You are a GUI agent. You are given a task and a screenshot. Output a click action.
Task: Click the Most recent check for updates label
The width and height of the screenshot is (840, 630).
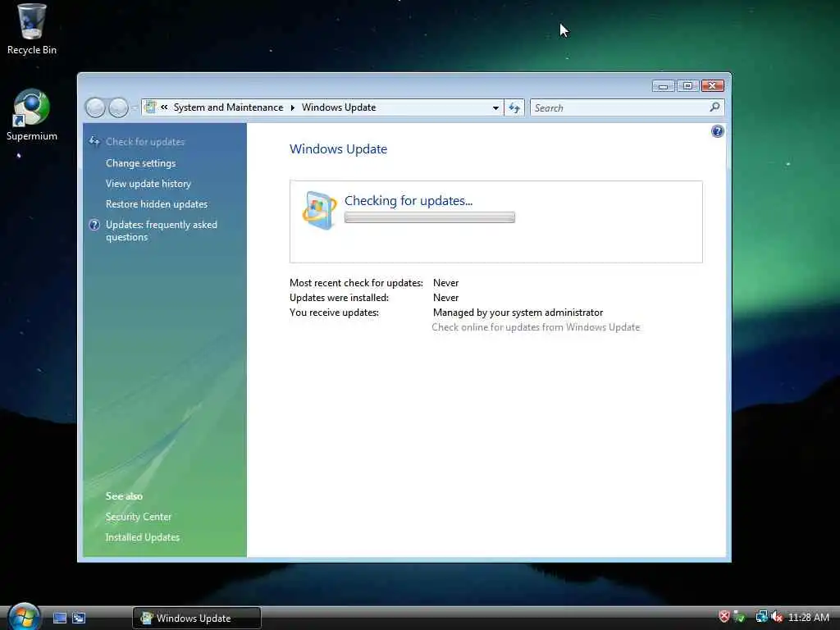click(356, 282)
